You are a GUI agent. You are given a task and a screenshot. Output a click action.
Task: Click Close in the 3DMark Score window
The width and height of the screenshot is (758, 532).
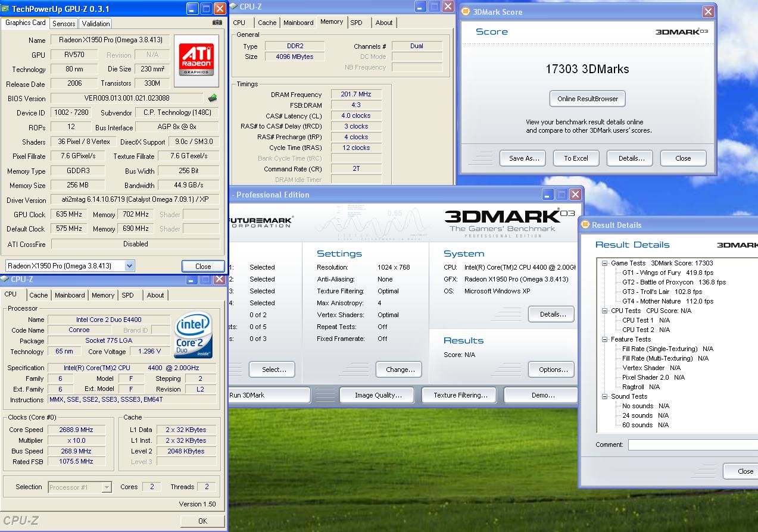click(x=683, y=158)
